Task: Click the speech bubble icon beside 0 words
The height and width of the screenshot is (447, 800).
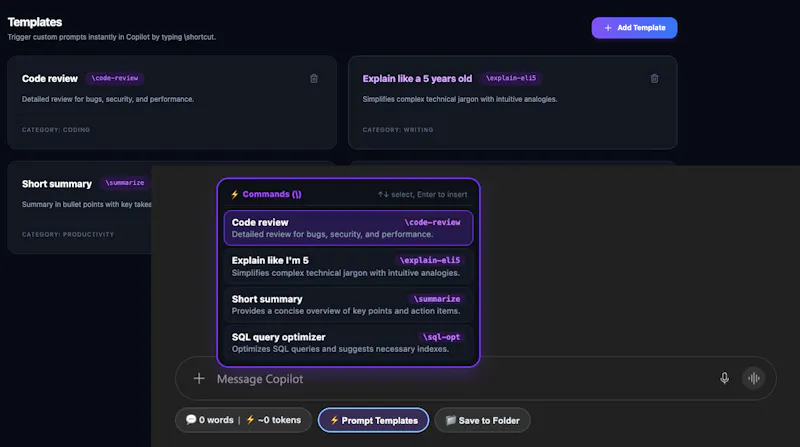Action: (191, 419)
